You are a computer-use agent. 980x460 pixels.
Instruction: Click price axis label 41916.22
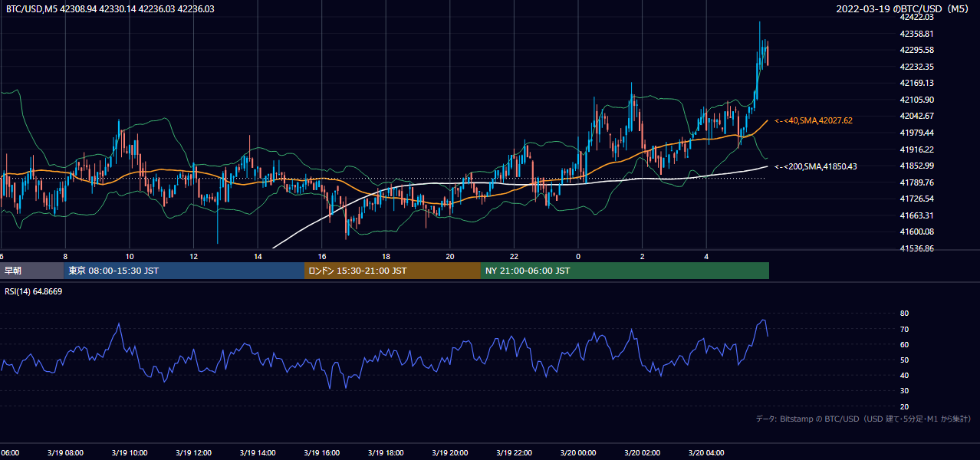[917, 149]
